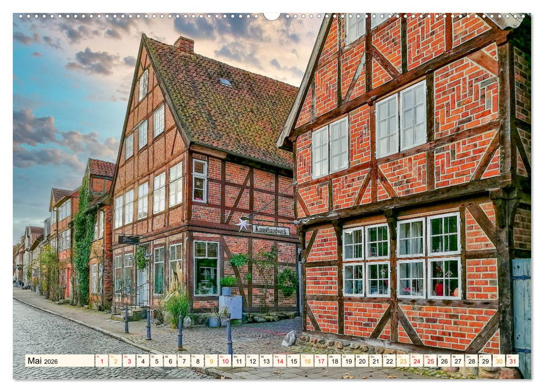Toggle the orange Saturday date 2
This screenshot has height=392, width=544.
[x=115, y=362]
